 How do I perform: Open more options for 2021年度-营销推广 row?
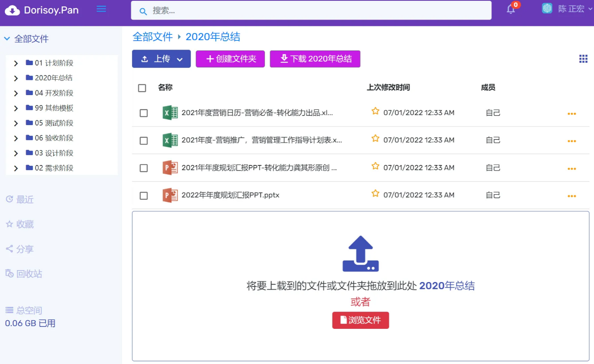point(572,141)
